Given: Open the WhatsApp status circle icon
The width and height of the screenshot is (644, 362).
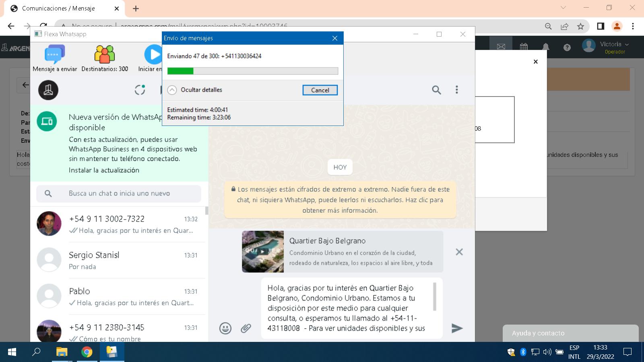Looking at the screenshot, I should point(140,90).
